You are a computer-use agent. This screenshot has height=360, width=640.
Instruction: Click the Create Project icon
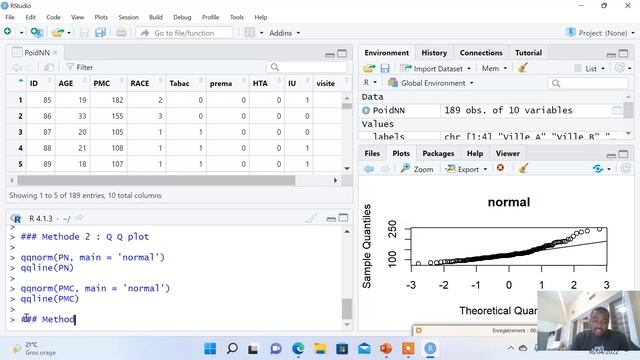point(36,33)
